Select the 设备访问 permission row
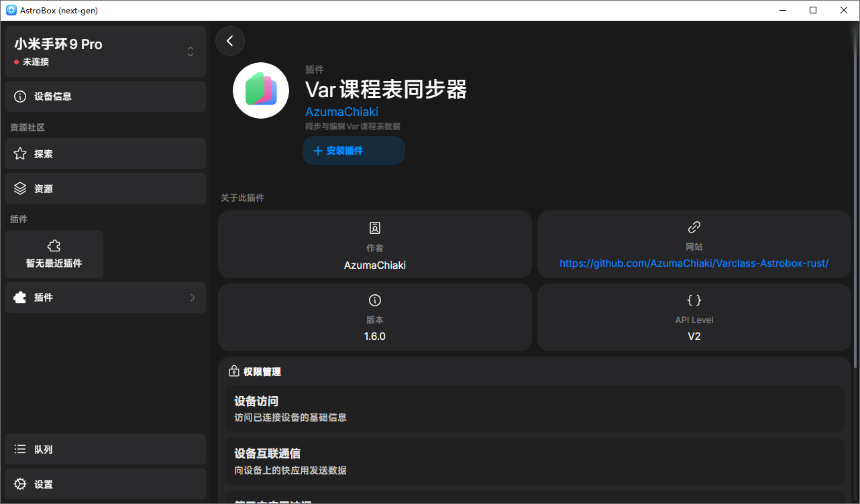This screenshot has width=860, height=504. pyautogui.click(x=535, y=409)
